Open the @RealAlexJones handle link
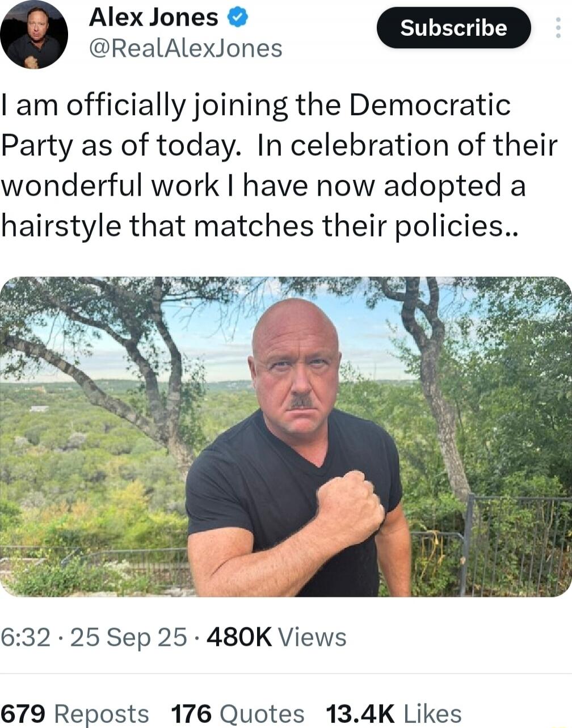This screenshot has width=572, height=728. click(x=186, y=48)
